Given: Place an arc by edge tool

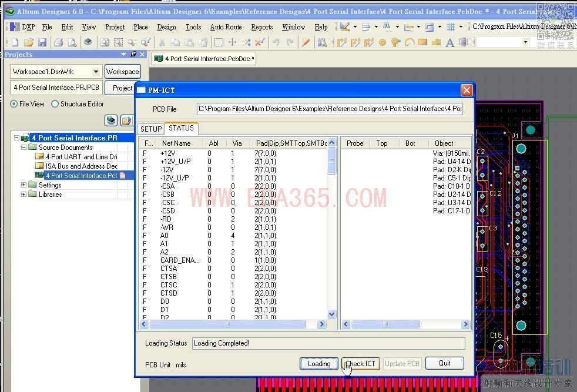Looking at the screenshot, I should pos(409,42).
